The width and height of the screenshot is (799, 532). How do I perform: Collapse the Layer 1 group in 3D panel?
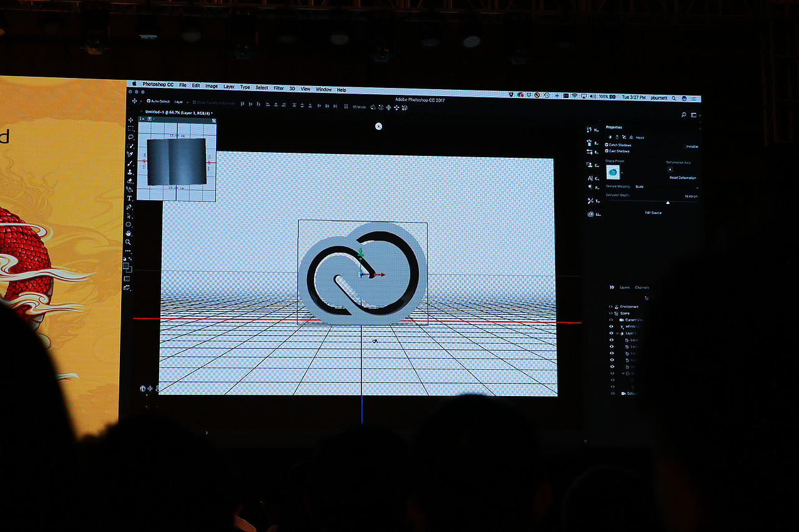617,333
